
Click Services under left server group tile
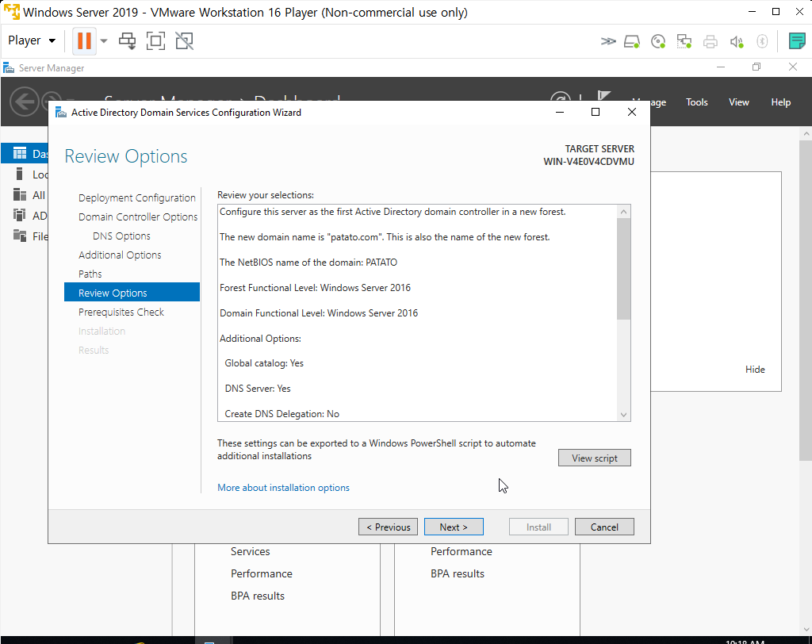[x=250, y=551]
